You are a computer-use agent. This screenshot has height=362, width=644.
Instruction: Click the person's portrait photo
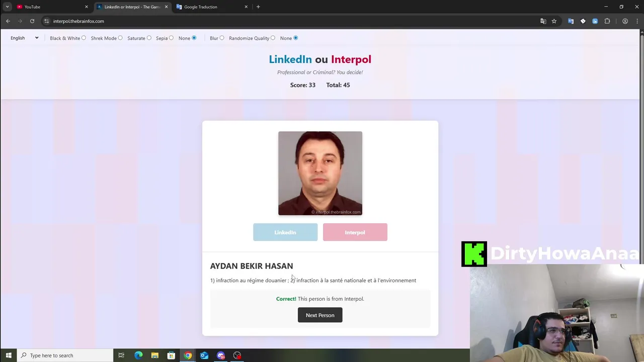click(x=320, y=173)
